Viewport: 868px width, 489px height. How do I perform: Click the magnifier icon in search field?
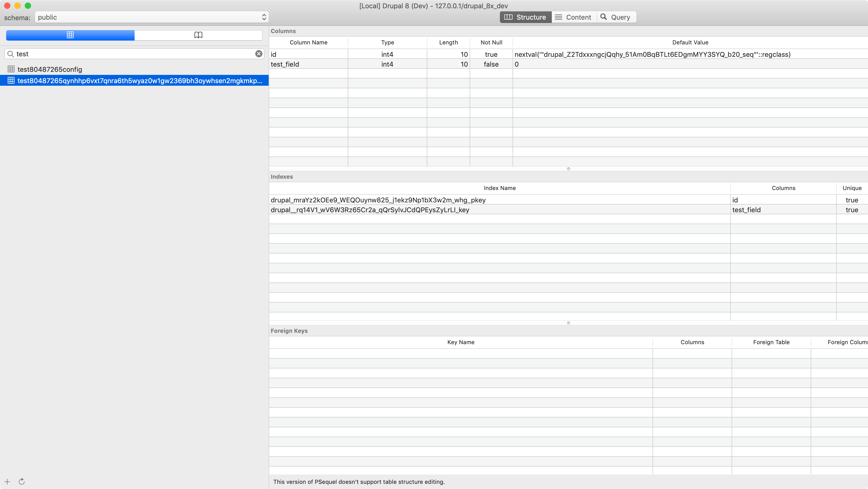pyautogui.click(x=11, y=54)
